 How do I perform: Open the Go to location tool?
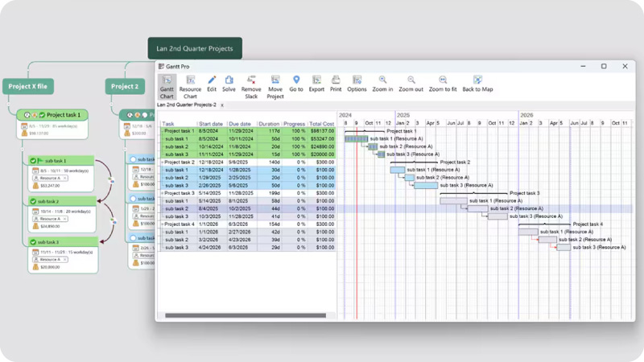tap(296, 84)
